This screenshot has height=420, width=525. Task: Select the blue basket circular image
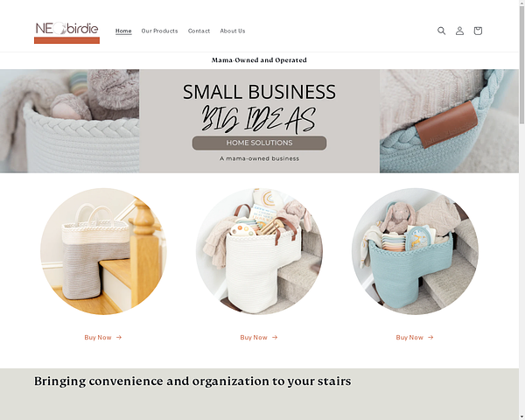click(x=415, y=251)
